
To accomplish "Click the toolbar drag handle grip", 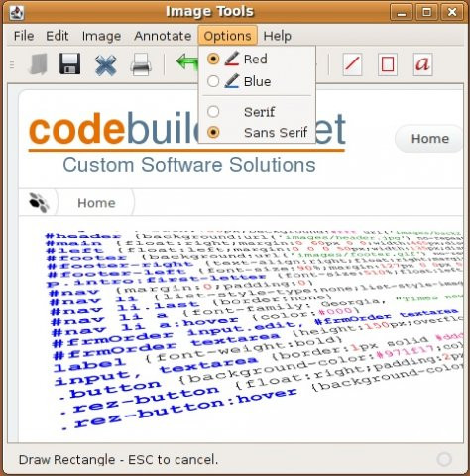I will 12,64.
